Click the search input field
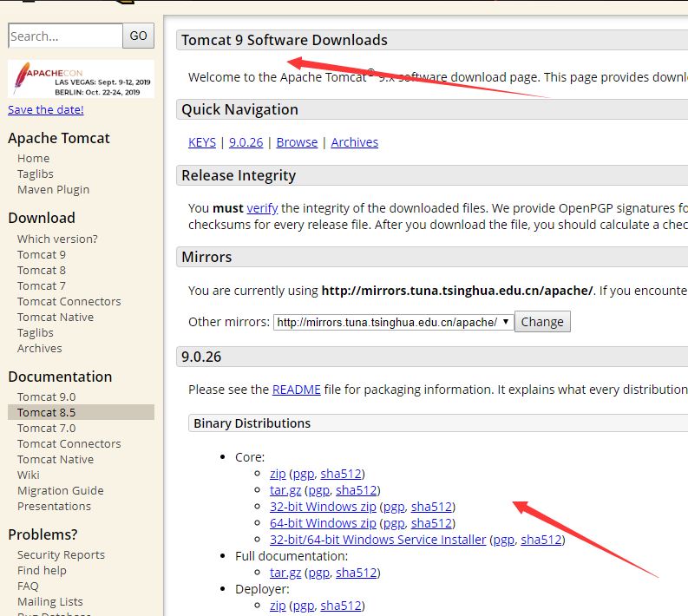This screenshot has height=616, width=688. (65, 36)
